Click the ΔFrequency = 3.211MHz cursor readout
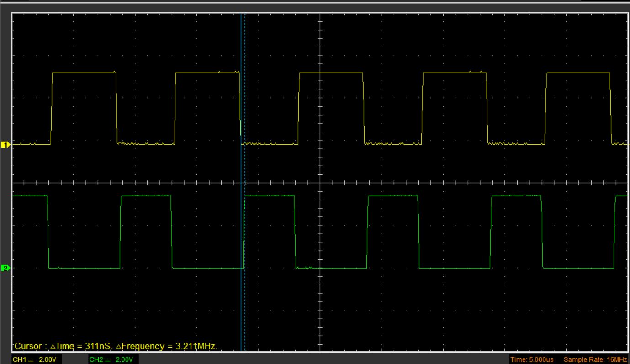 point(166,346)
